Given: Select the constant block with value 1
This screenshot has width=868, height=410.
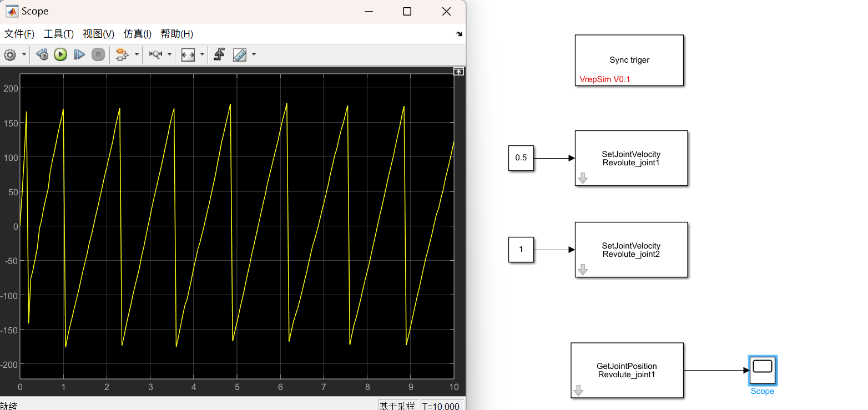Looking at the screenshot, I should click(x=521, y=250).
